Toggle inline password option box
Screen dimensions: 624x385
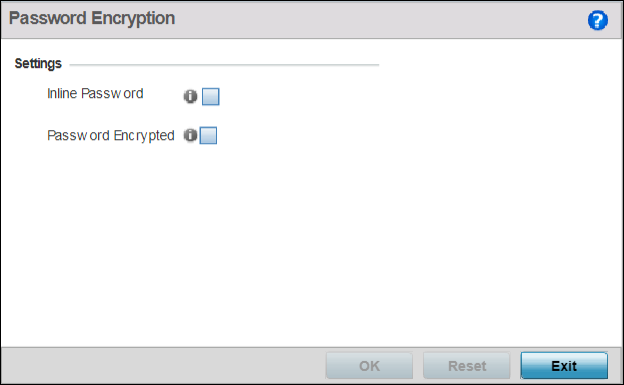(x=211, y=97)
